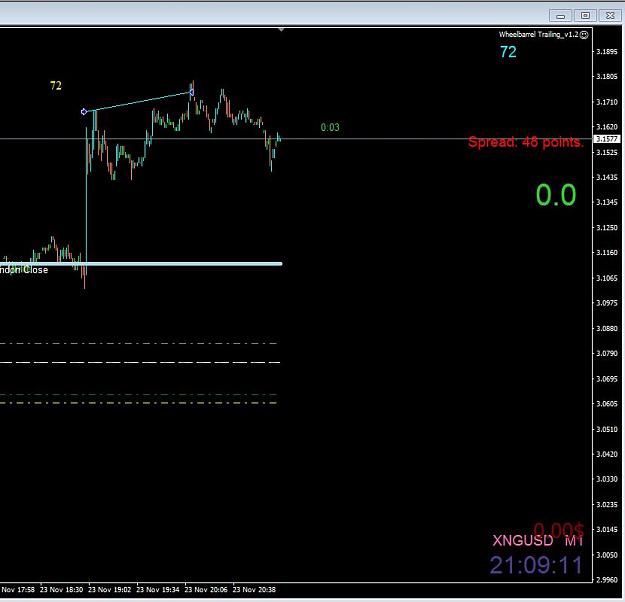Viewport: 625px width, 602px height.
Task: Click the 23 Nov 20:38 time axis label
Action: coord(254,590)
